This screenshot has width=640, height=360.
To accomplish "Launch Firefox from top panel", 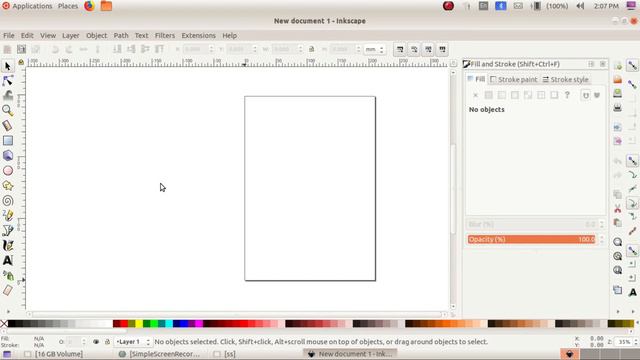I will click(x=89, y=6).
